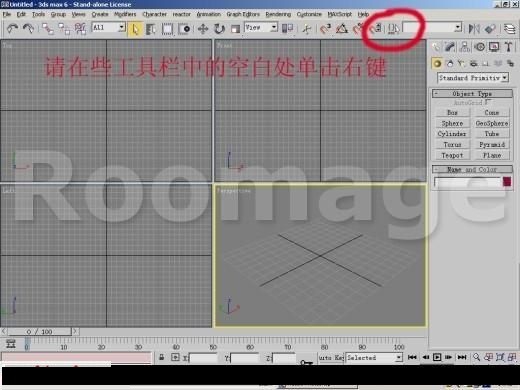Viewport: 520px width, 390px height.
Task: Open the Named Selection Sets editor icon
Action: click(394, 29)
